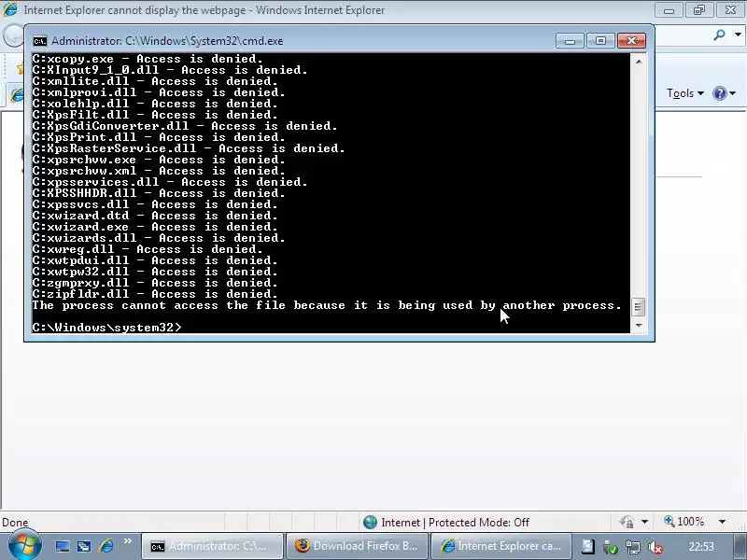747x560 pixels.
Task: Expand the quick launch overflow chevron
Action: coord(127,541)
